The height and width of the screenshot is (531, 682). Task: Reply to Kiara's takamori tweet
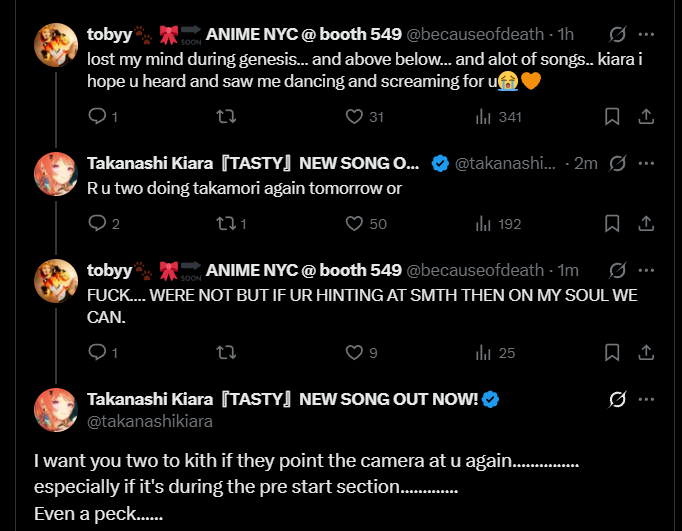pos(97,224)
